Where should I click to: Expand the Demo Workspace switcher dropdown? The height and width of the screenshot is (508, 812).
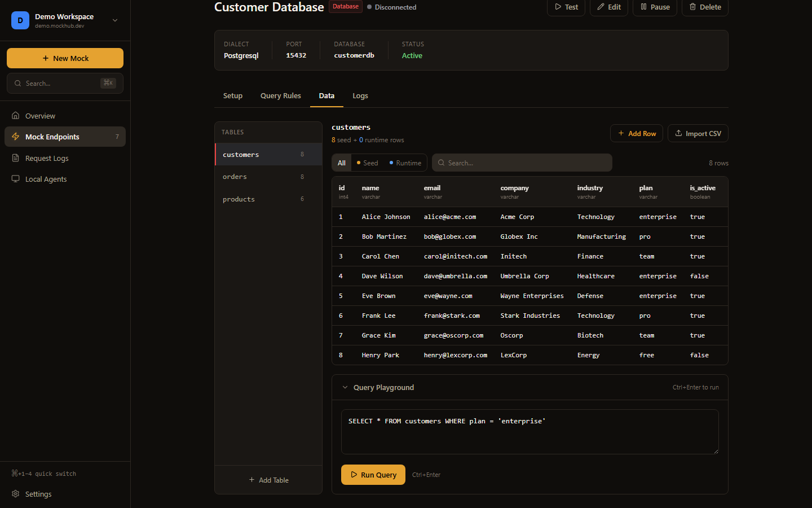click(115, 20)
